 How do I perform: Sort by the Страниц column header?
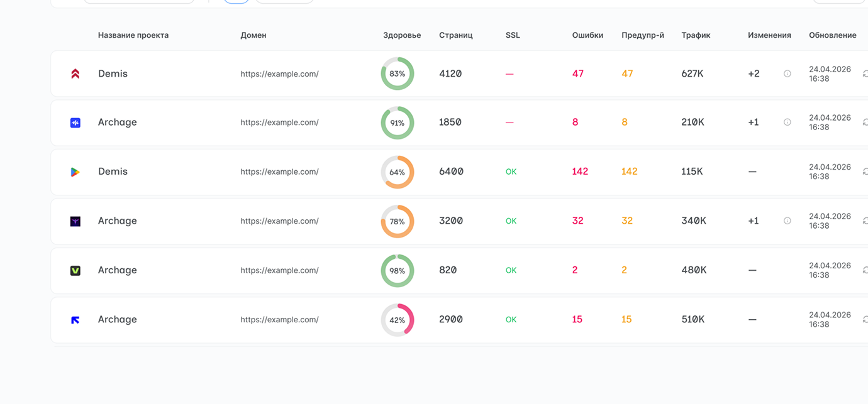pos(456,35)
